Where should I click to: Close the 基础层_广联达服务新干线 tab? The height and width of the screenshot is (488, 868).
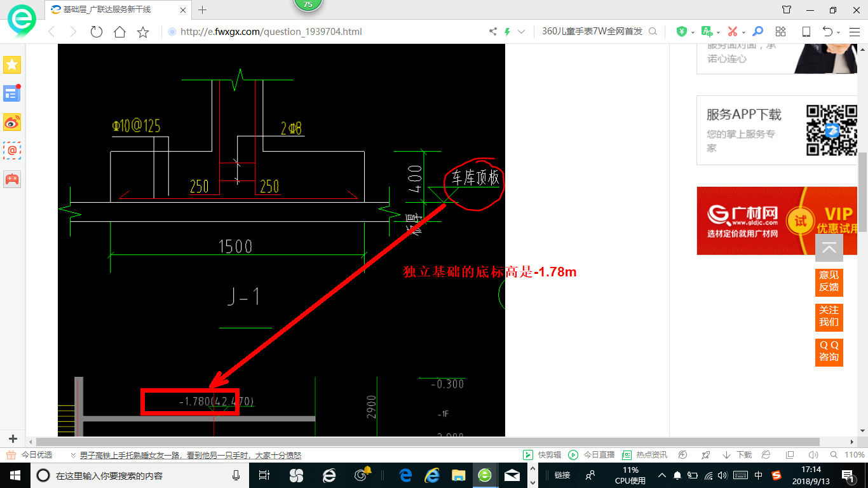pyautogui.click(x=183, y=10)
